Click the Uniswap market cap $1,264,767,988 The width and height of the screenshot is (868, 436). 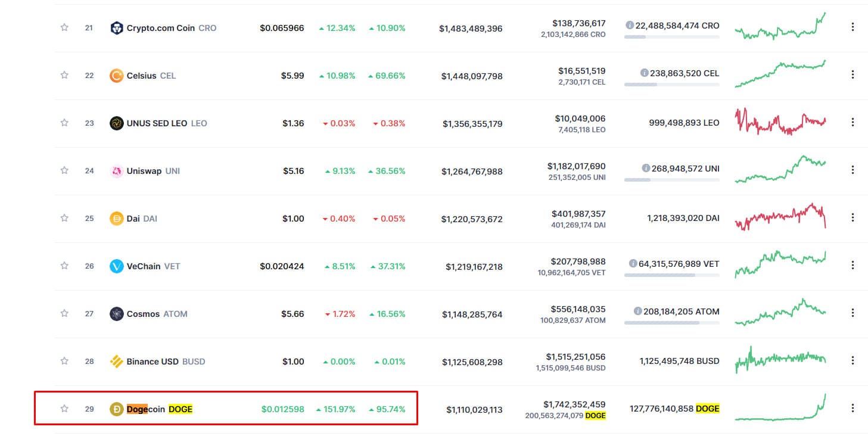click(x=472, y=172)
